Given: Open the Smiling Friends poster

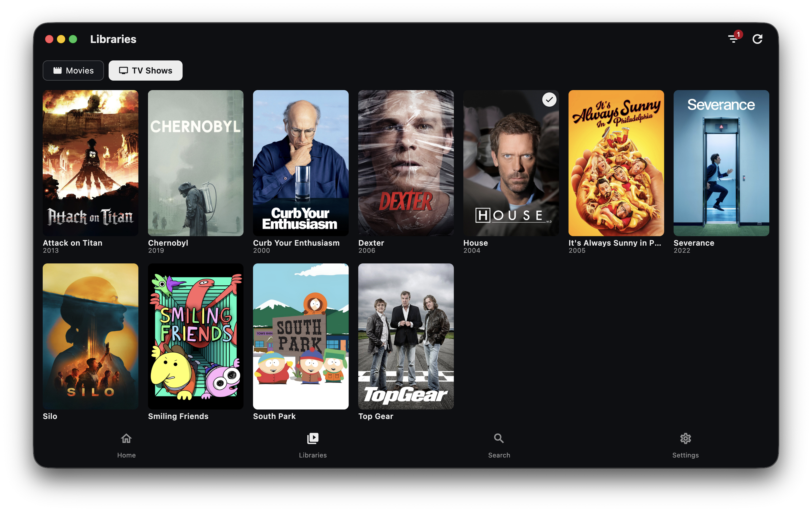Looking at the screenshot, I should click(x=195, y=337).
